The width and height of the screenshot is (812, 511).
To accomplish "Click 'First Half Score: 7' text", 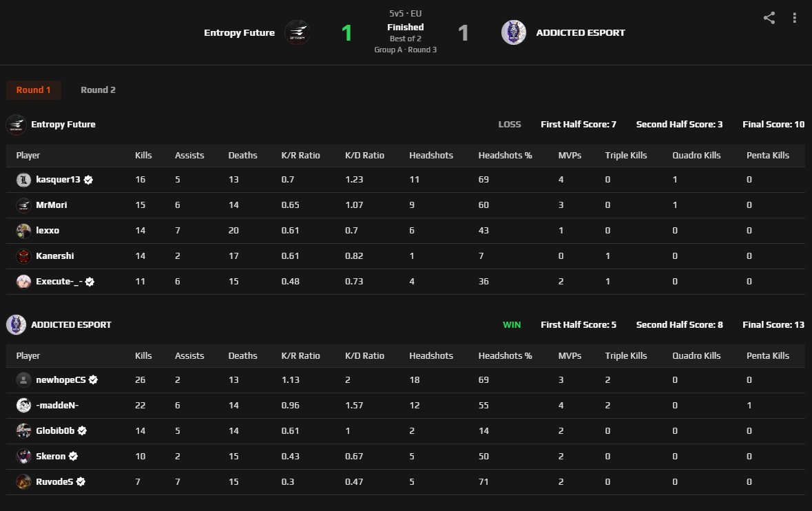I will (579, 124).
